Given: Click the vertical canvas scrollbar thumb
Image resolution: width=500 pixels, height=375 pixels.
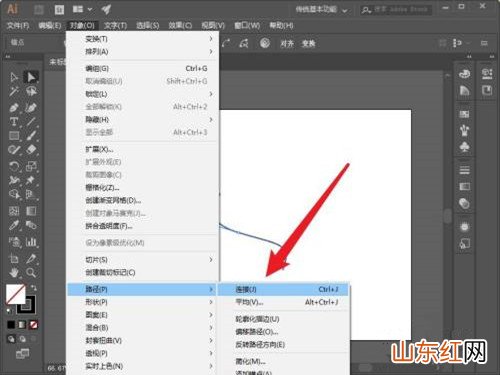Looking at the screenshot, I should 448,216.
